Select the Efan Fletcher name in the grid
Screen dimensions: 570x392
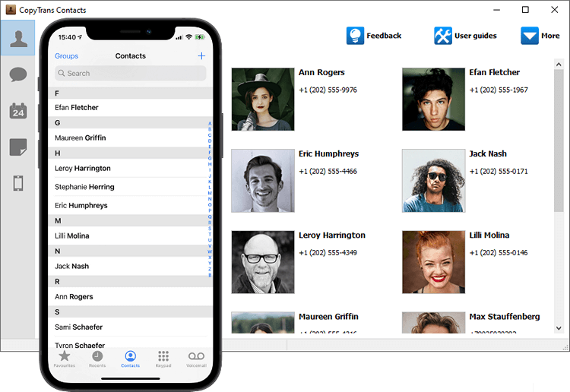495,72
